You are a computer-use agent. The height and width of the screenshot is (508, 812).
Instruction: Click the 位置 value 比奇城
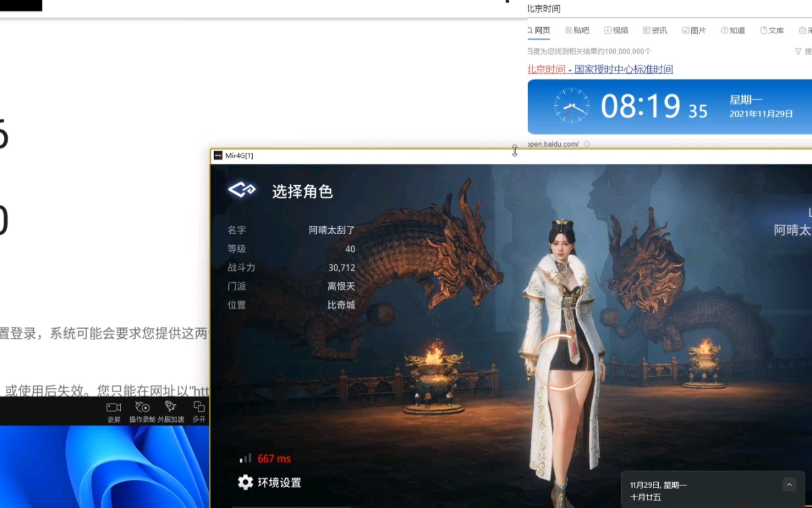tap(341, 305)
